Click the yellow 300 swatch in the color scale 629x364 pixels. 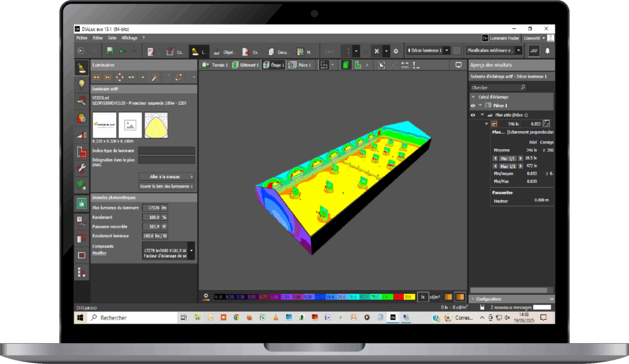click(408, 297)
